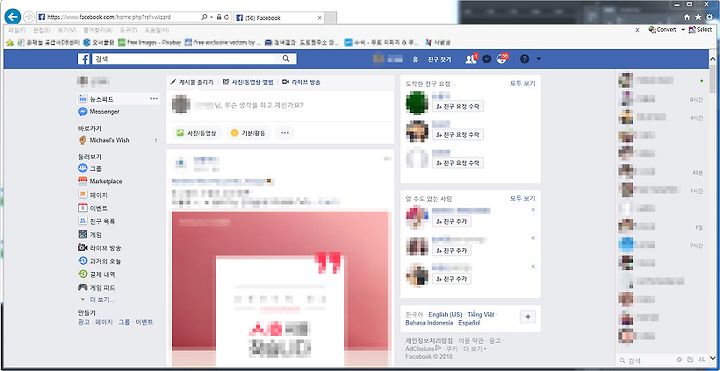Click the plus button to add a language

528,317
